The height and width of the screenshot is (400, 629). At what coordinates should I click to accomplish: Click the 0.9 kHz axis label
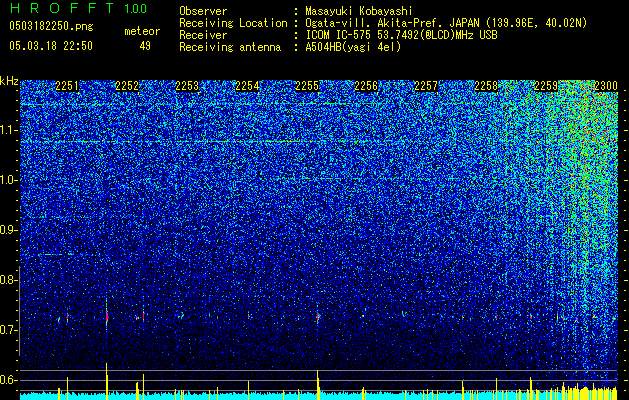coord(8,230)
